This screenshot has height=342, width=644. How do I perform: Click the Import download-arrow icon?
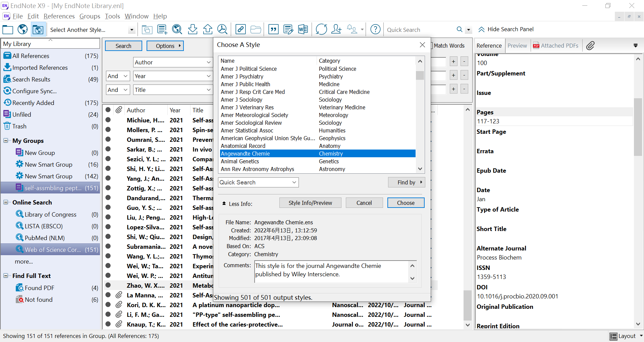point(193,30)
